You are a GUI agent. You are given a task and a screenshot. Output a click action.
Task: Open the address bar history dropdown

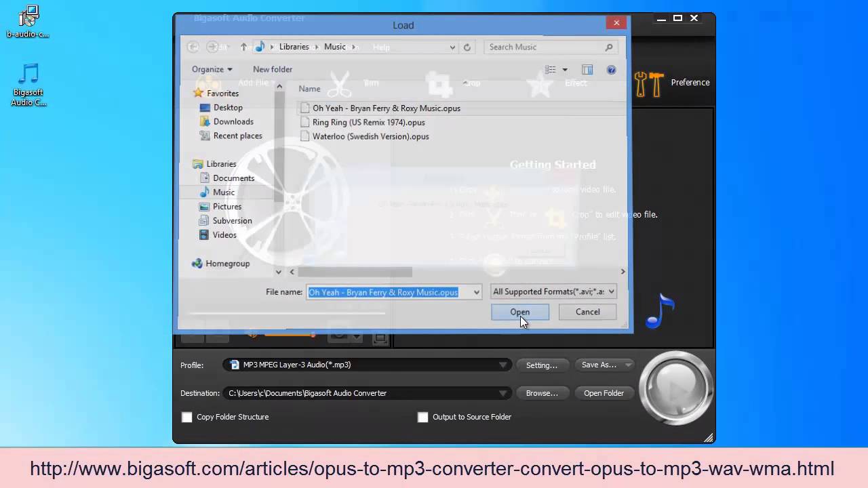[452, 47]
